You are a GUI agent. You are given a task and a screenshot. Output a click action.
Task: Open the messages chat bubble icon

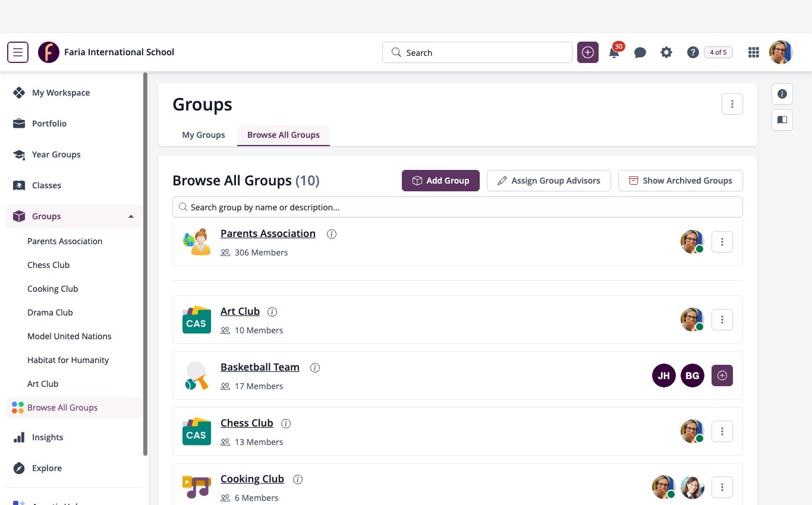(x=640, y=52)
